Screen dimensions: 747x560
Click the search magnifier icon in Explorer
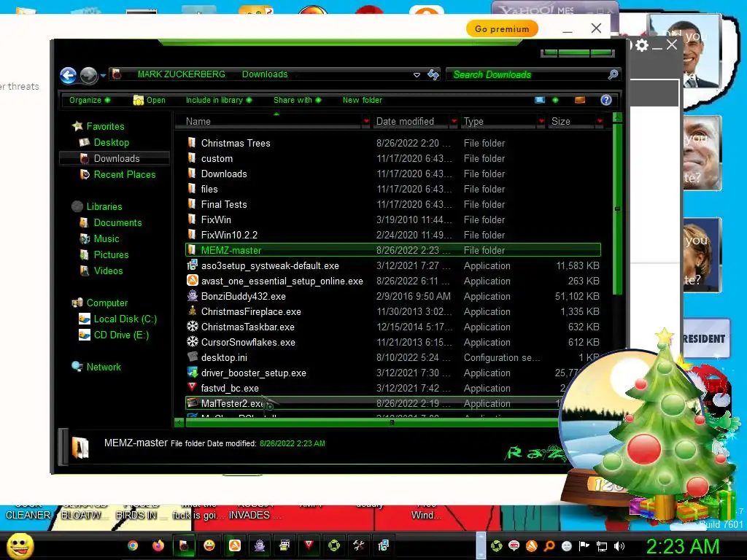click(613, 74)
